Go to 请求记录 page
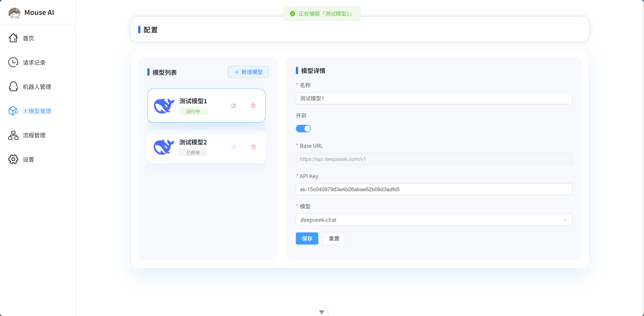This screenshot has height=316, width=644. [34, 62]
